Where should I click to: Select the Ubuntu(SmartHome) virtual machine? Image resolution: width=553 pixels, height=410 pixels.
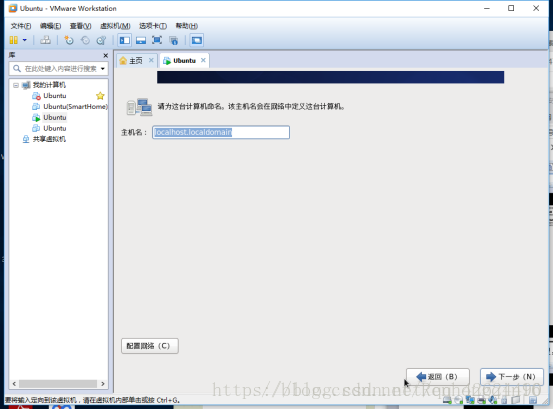[75, 106]
